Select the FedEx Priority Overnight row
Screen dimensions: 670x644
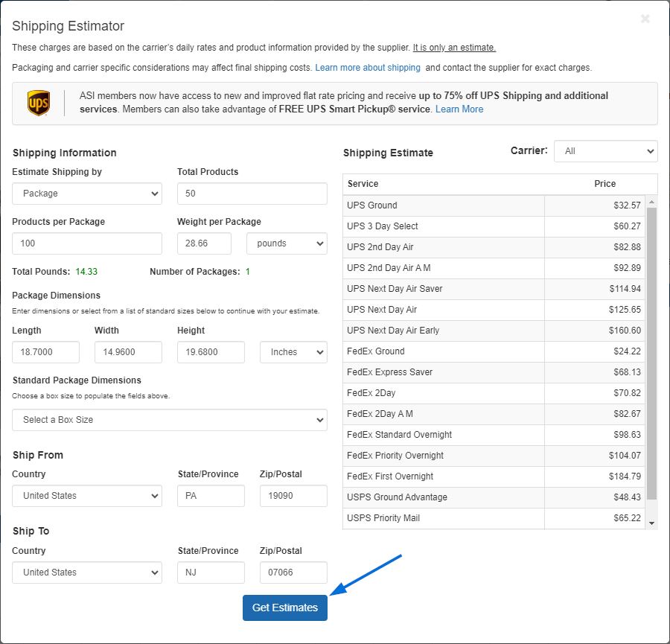pos(494,456)
